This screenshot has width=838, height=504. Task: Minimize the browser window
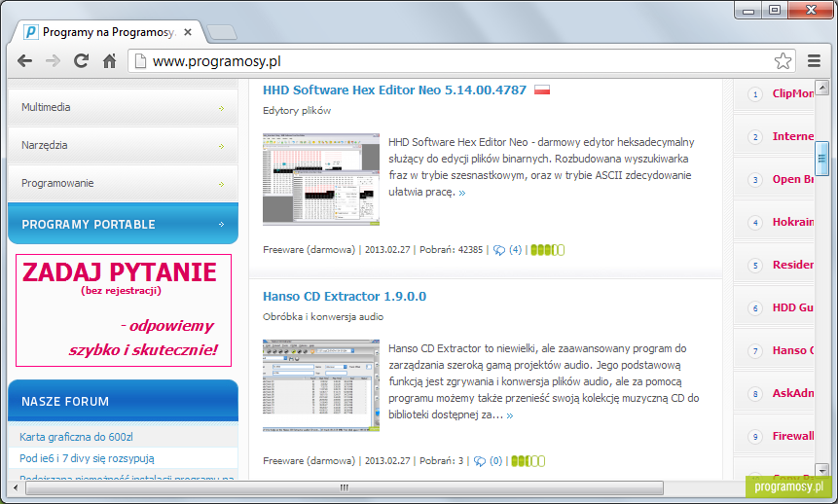(x=748, y=11)
